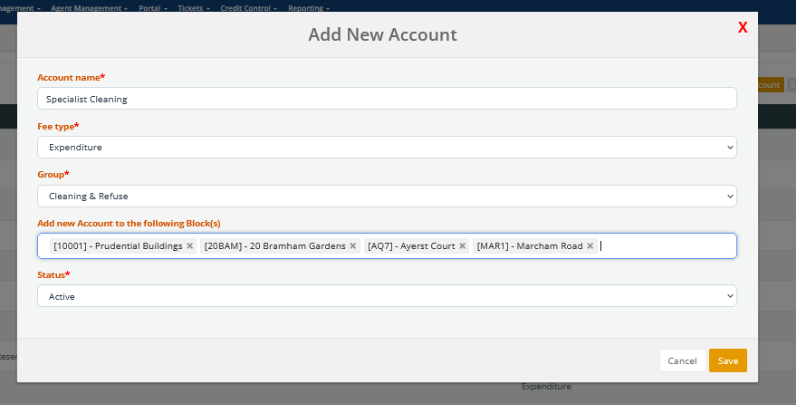Cancel the Add New Account dialog
This screenshot has width=796, height=405.
pyautogui.click(x=682, y=360)
